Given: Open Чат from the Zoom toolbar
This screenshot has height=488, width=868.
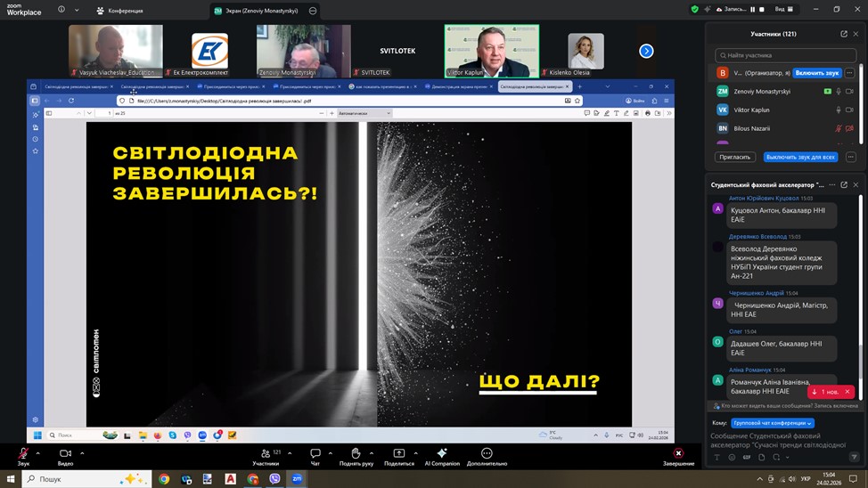Looking at the screenshot, I should tap(315, 457).
